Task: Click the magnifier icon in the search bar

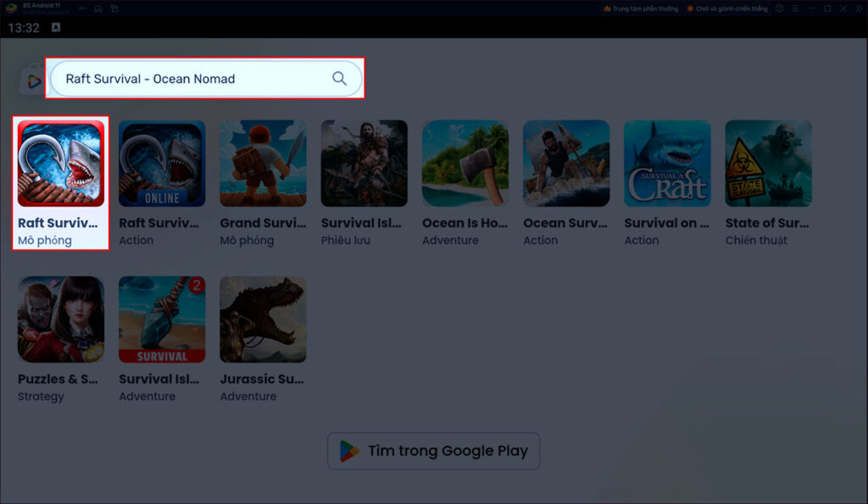Action: 339,78
